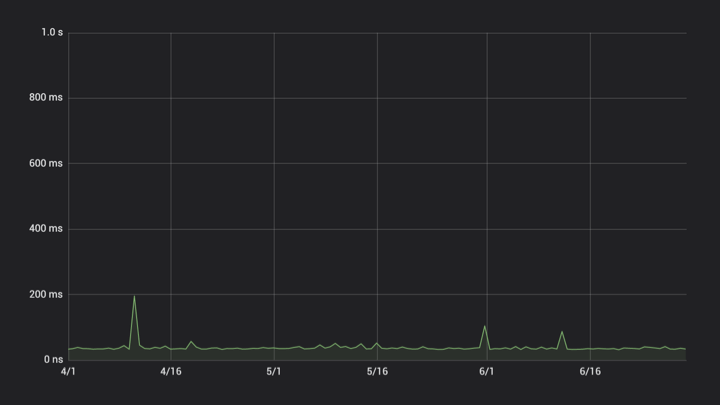720x405 pixels.
Task: Click the spike peak between 6/1 and 6/16
Action: (562, 332)
